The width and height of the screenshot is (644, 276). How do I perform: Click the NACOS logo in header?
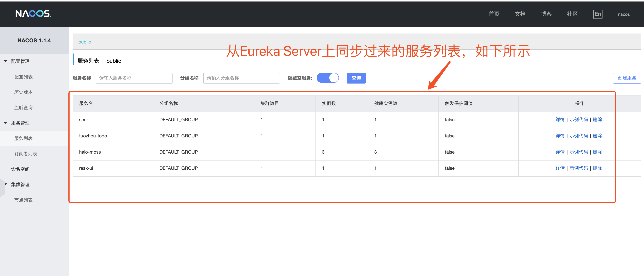33,13
